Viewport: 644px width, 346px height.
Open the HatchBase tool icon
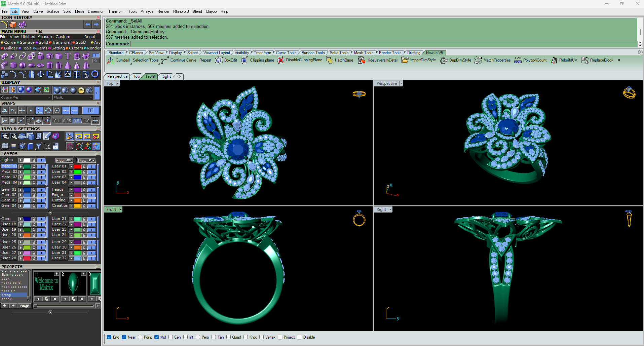pos(330,60)
